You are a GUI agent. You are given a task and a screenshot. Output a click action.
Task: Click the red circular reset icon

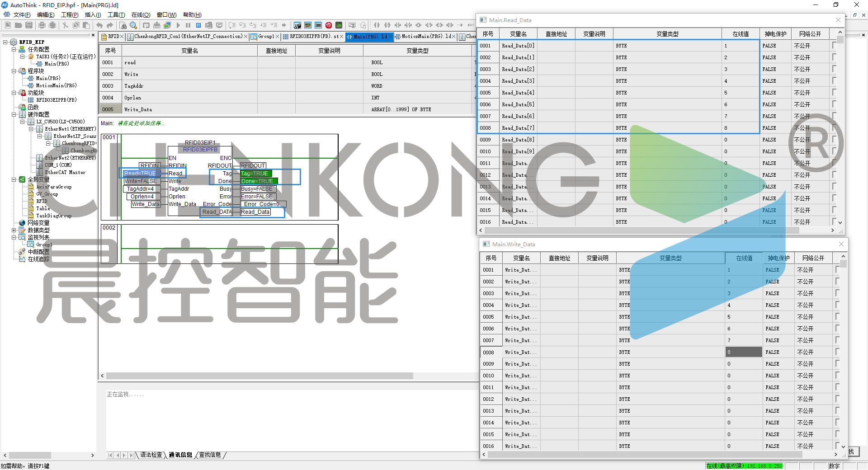329,25
